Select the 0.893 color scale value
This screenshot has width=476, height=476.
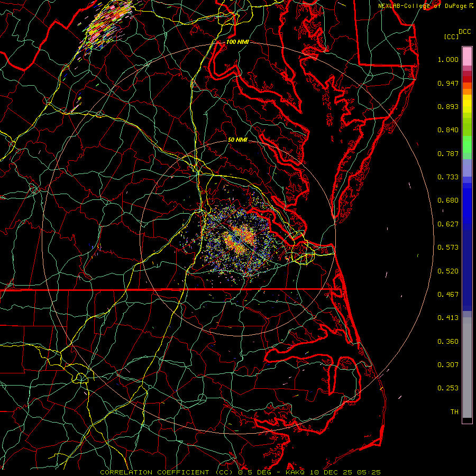pos(448,106)
